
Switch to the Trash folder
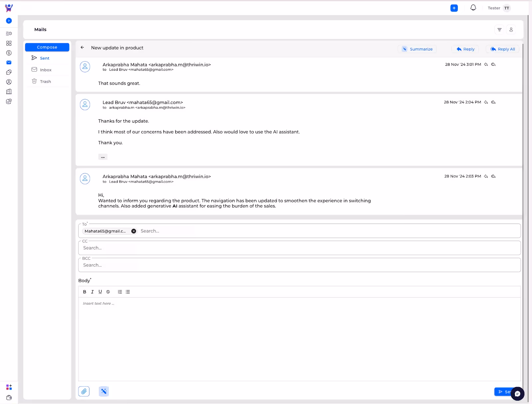tap(46, 81)
